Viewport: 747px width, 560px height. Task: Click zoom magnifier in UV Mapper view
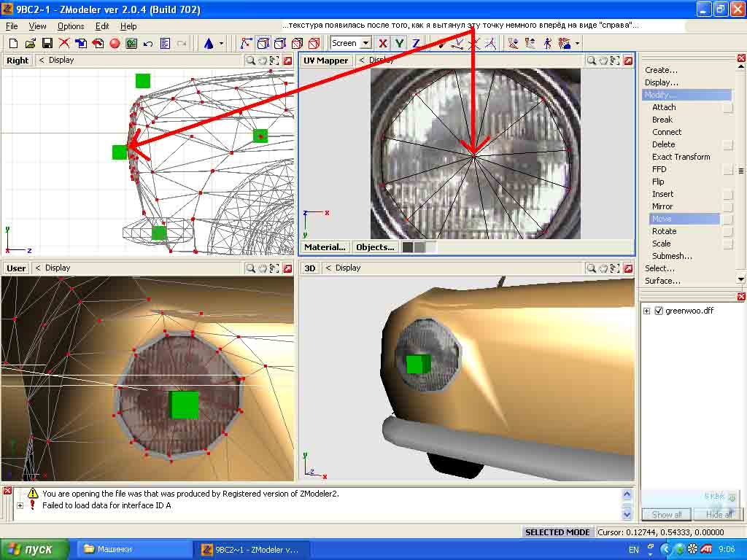(x=592, y=61)
